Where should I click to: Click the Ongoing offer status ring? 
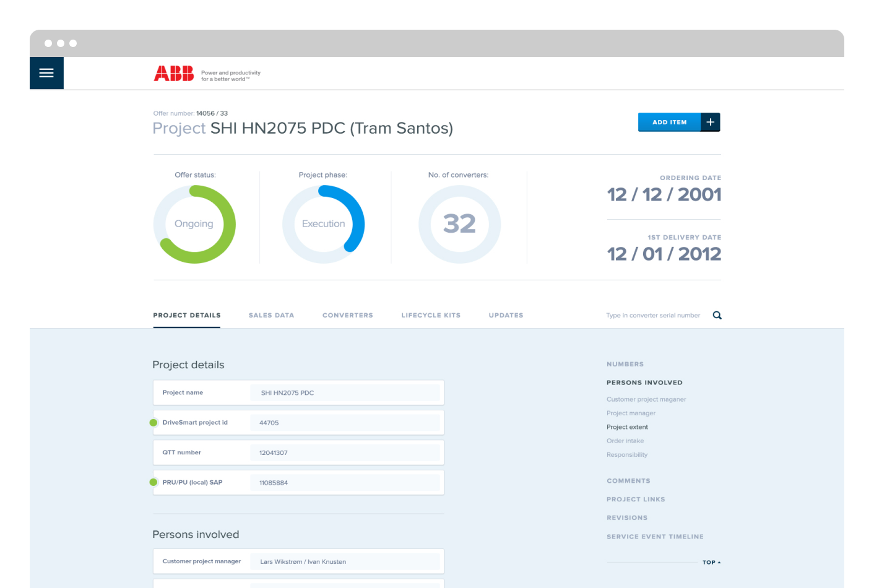(x=194, y=224)
